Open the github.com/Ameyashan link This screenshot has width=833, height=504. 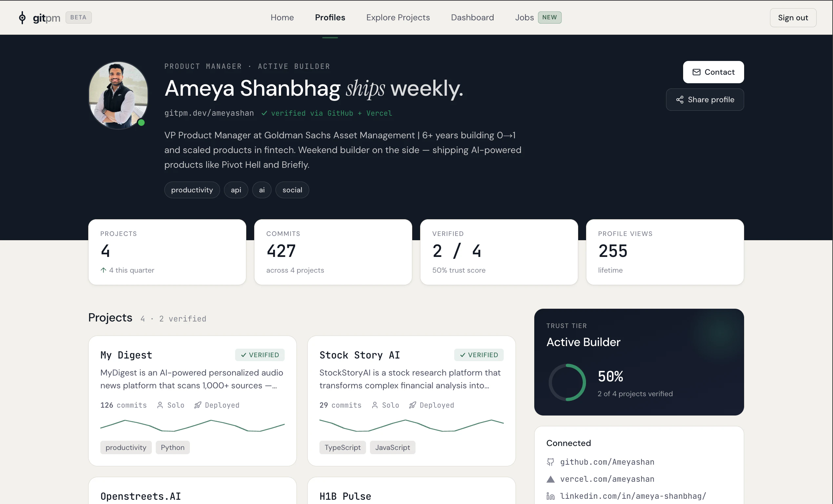tap(607, 462)
